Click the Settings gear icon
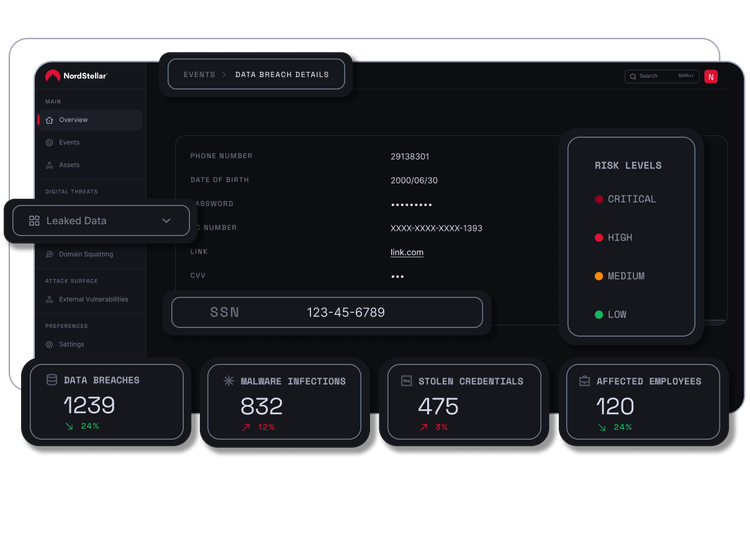The width and height of the screenshot is (750, 554). coord(50,344)
